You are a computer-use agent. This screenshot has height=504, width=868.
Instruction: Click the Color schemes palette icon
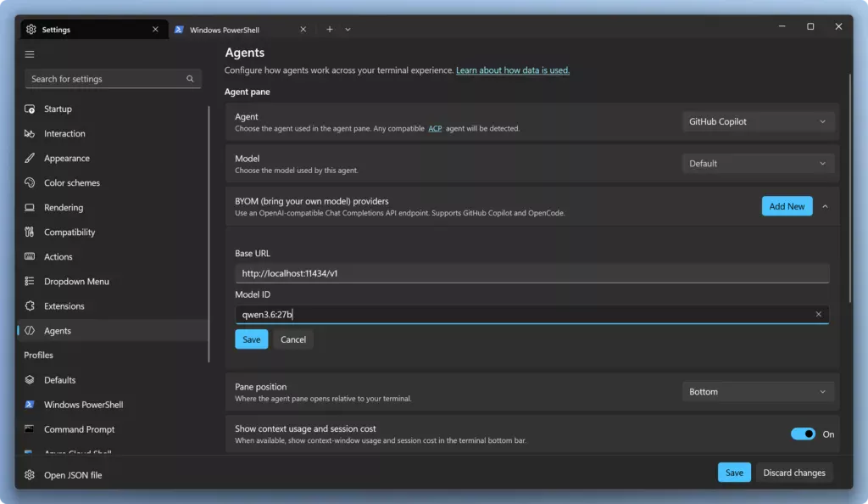(30, 182)
